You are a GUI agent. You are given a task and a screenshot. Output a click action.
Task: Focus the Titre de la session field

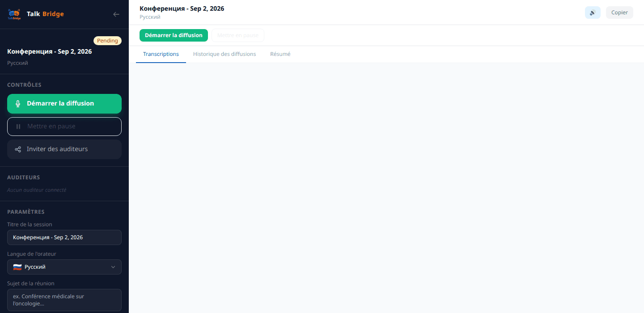[64, 237]
